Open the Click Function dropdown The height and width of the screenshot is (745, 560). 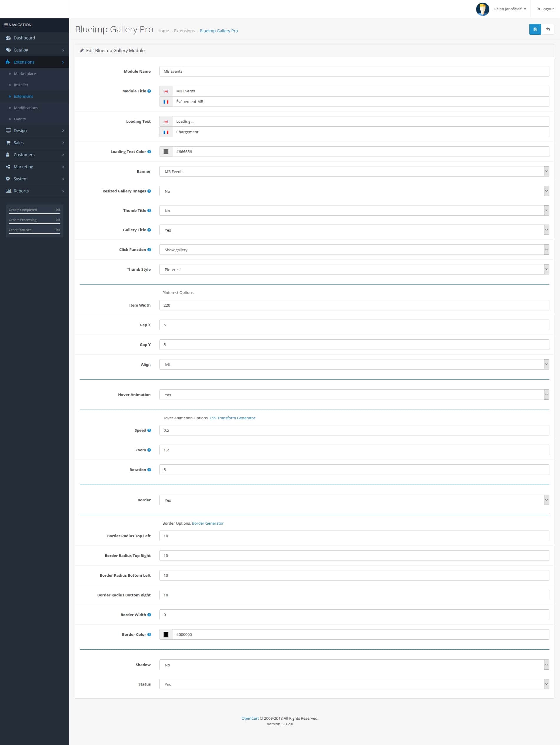click(x=354, y=250)
